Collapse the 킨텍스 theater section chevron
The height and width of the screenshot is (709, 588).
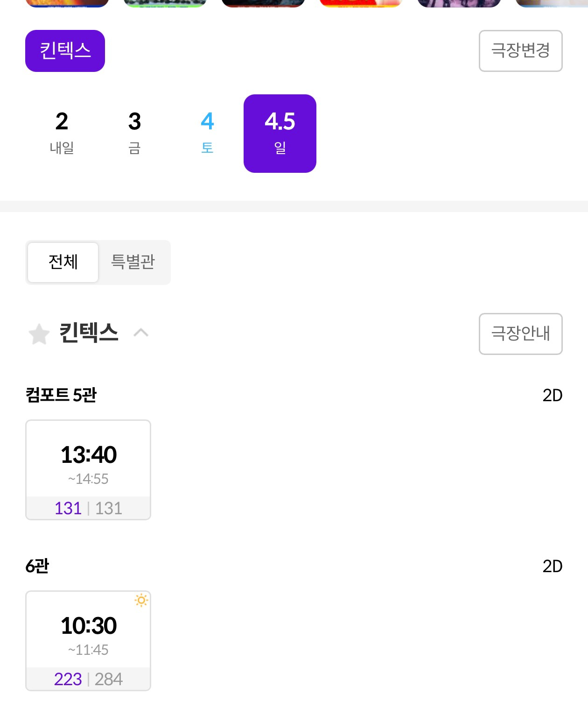tap(141, 333)
